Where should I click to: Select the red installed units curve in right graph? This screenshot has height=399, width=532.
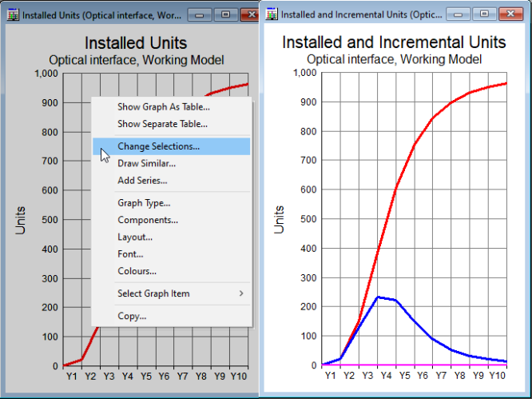(415, 146)
